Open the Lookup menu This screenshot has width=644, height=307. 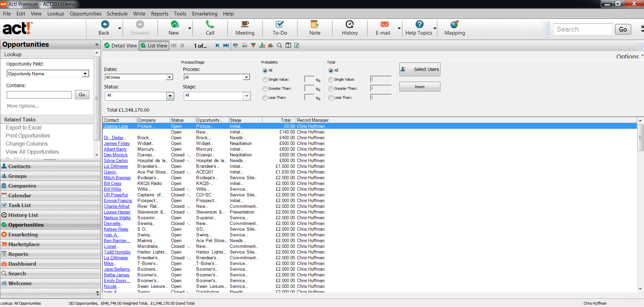(x=55, y=14)
